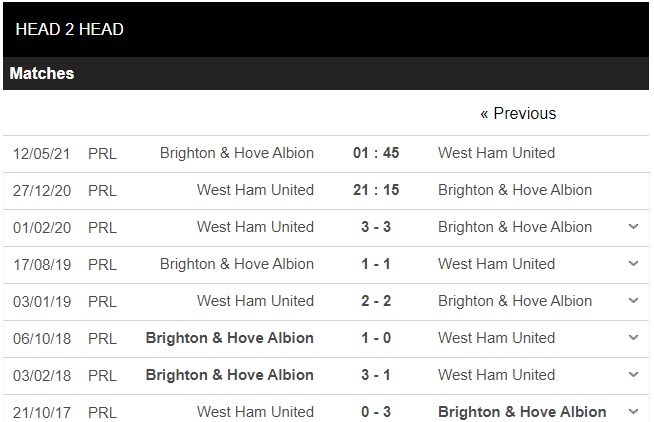Select the Matches section header
The height and width of the screenshot is (422, 654).
[x=42, y=74]
